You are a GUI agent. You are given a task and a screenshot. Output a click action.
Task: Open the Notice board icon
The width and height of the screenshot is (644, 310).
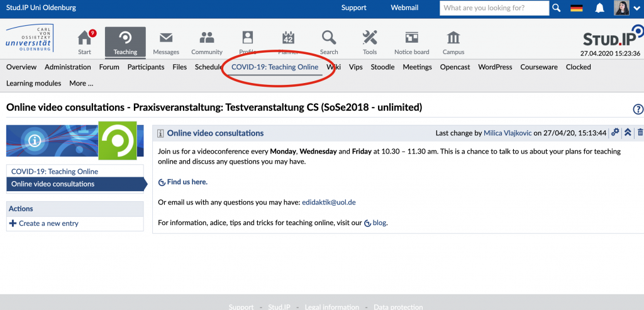click(x=411, y=38)
